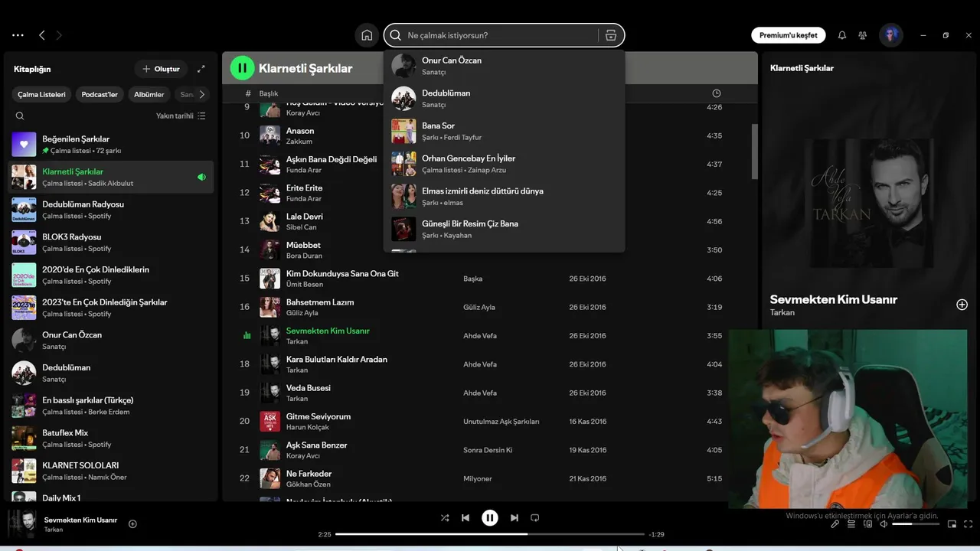This screenshot has height=551, width=980.
Task: Open 2020'de En Çok Dinlediklerin playlist
Action: coord(111,275)
